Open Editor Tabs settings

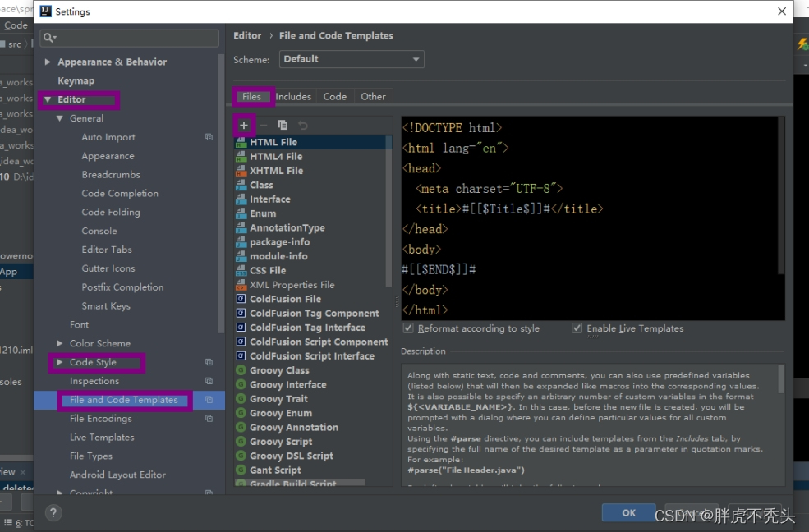(x=107, y=250)
